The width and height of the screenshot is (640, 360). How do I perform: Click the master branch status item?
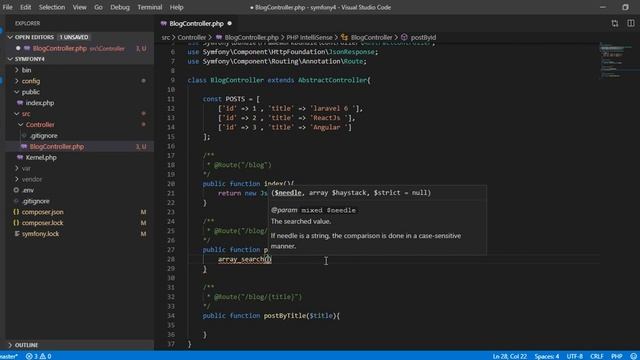pyautogui.click(x=9, y=356)
